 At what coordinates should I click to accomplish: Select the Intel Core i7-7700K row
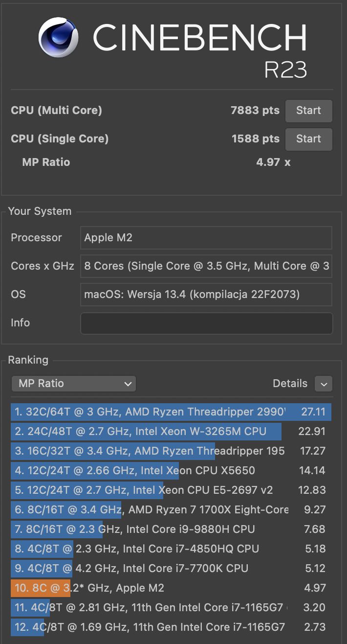171,568
